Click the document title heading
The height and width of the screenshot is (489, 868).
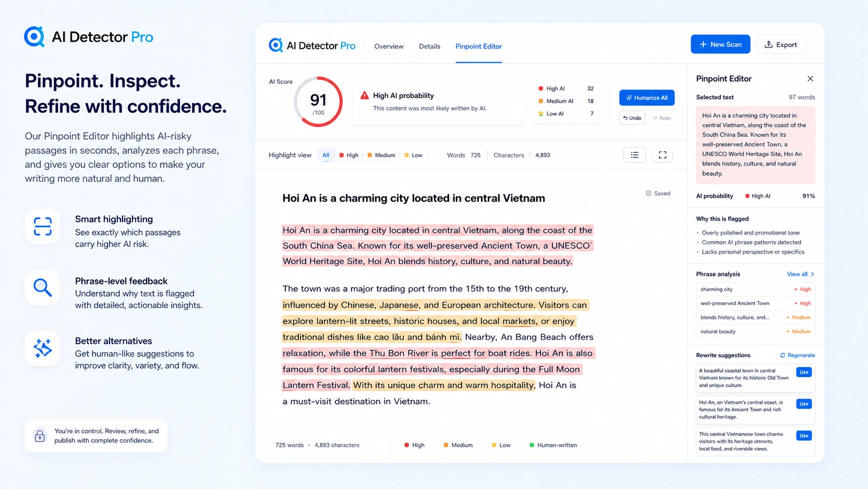(x=414, y=198)
